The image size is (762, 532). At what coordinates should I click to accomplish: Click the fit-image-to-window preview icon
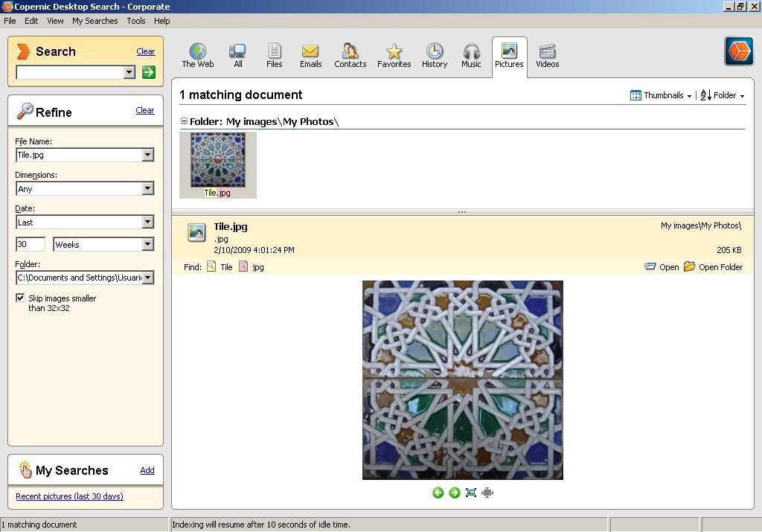coord(470,492)
